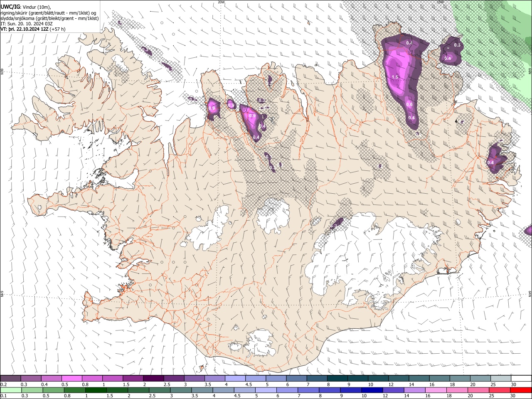Click the 'IT: Sun. 20. 10. 2024 03Z' line
This screenshot has width=532, height=399.
click(26, 24)
